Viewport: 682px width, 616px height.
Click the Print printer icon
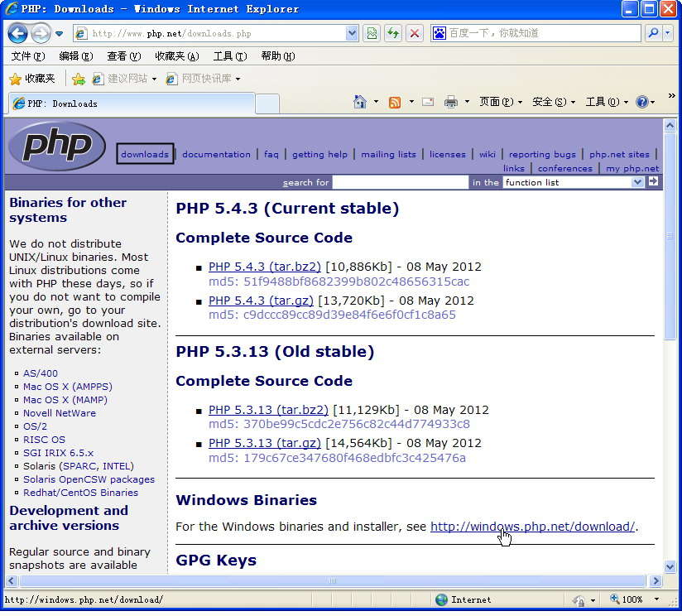click(x=451, y=102)
